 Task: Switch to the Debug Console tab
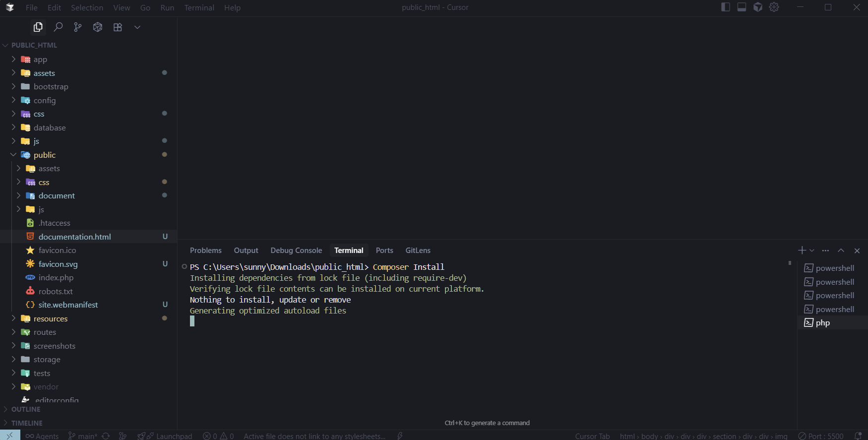296,251
